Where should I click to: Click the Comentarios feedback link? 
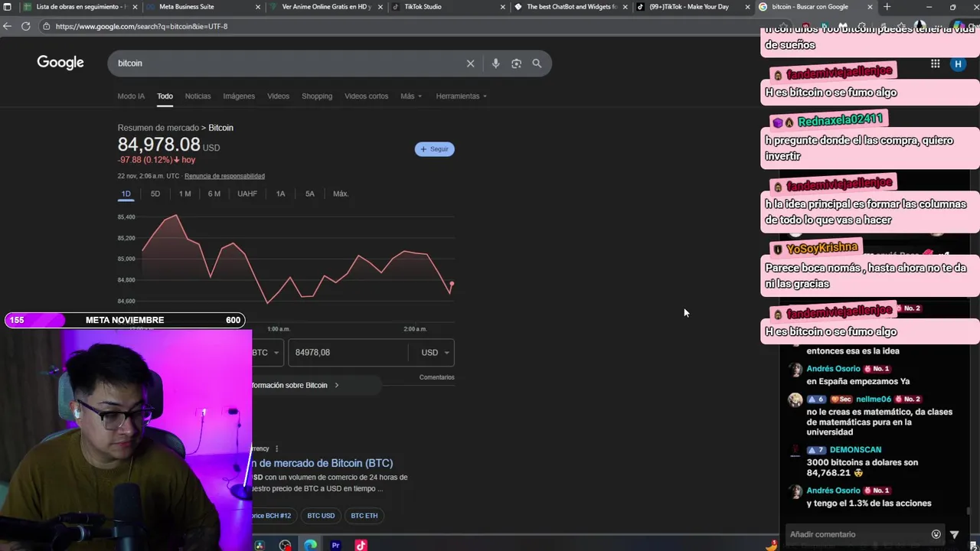click(x=436, y=377)
